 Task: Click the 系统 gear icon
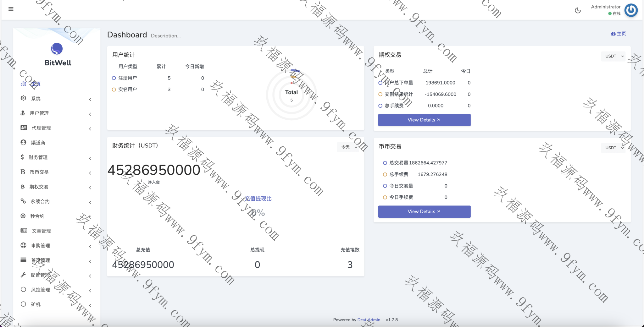[23, 98]
